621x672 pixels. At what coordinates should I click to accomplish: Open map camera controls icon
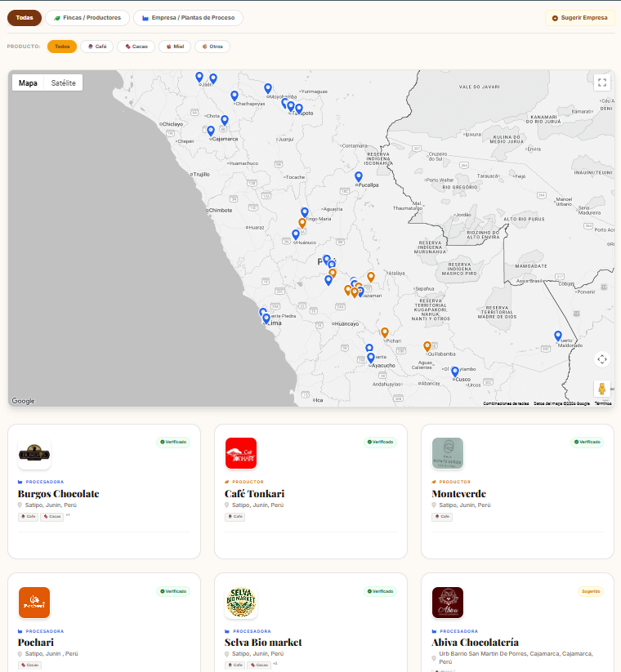602,359
